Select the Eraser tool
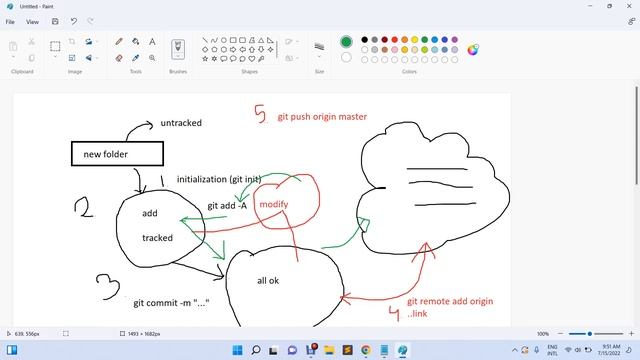640x360 pixels. pos(119,58)
